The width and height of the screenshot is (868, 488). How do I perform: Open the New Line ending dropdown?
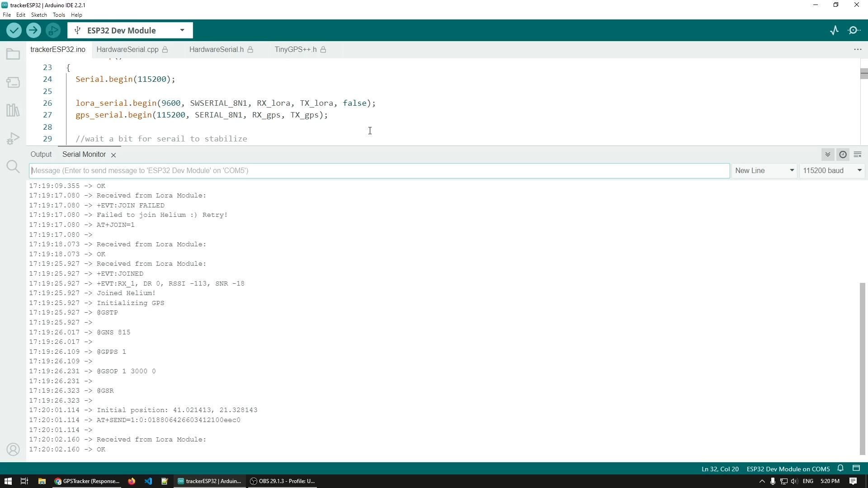coord(764,171)
